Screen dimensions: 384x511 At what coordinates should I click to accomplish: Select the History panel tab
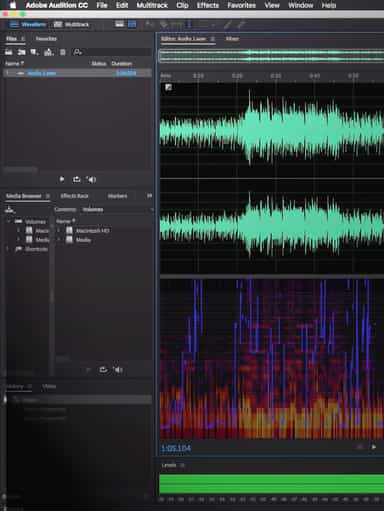[15, 386]
